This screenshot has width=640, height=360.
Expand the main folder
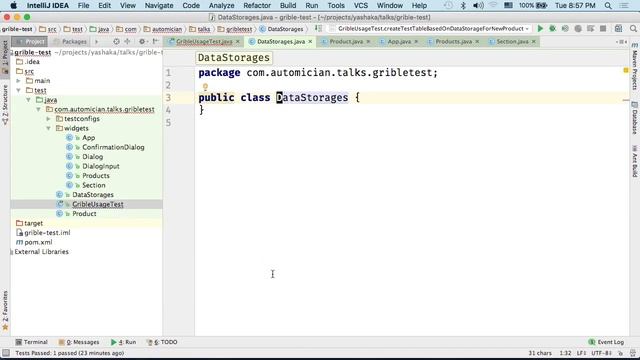pos(18,81)
